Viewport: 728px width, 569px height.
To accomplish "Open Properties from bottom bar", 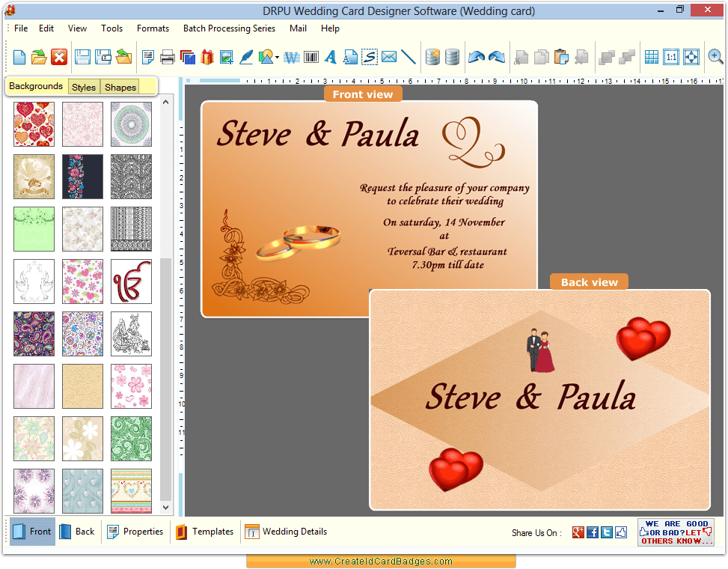I will 135,532.
